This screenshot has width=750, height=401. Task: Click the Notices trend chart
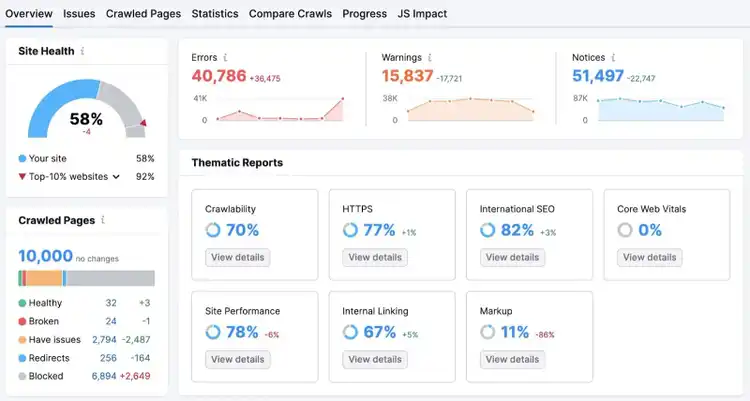[661, 109]
